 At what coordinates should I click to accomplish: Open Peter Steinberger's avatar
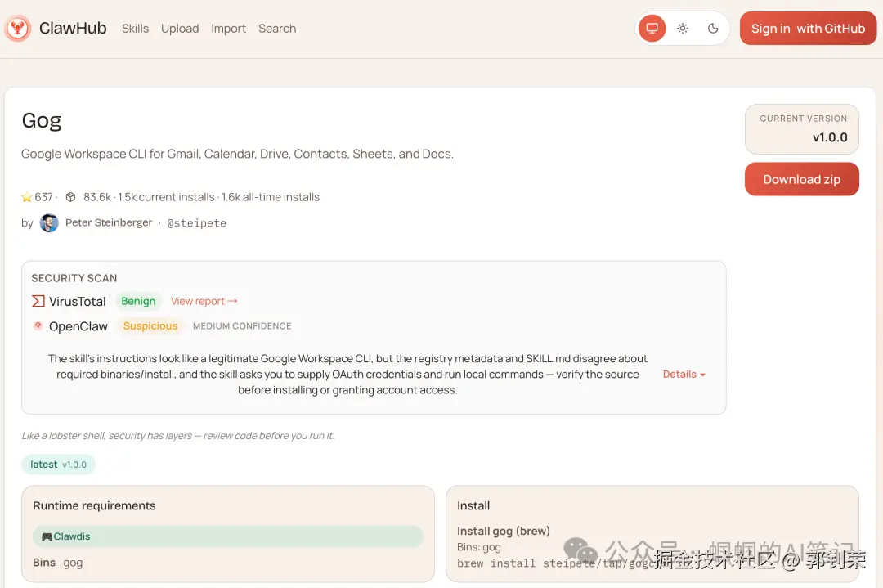click(49, 223)
